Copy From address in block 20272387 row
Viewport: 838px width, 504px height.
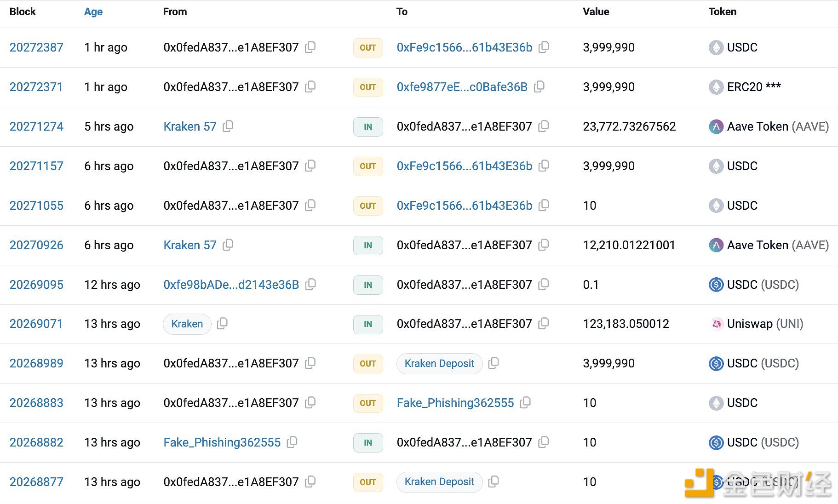pyautogui.click(x=310, y=47)
